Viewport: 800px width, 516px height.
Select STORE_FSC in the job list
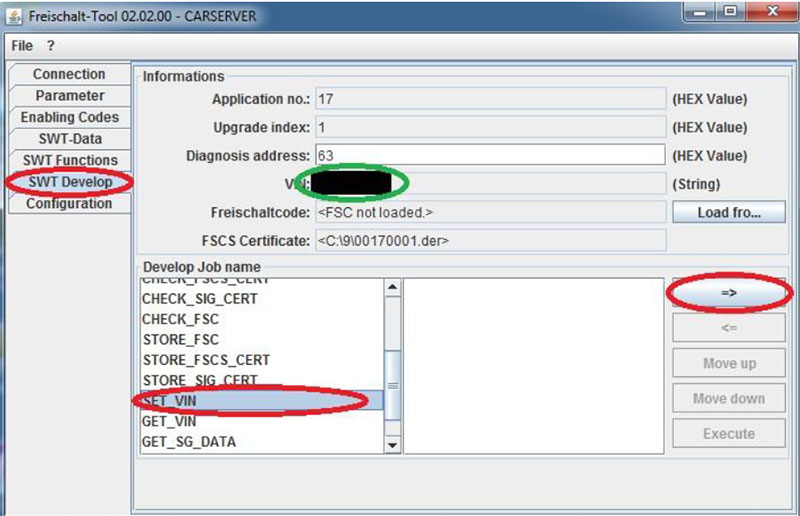(x=262, y=340)
